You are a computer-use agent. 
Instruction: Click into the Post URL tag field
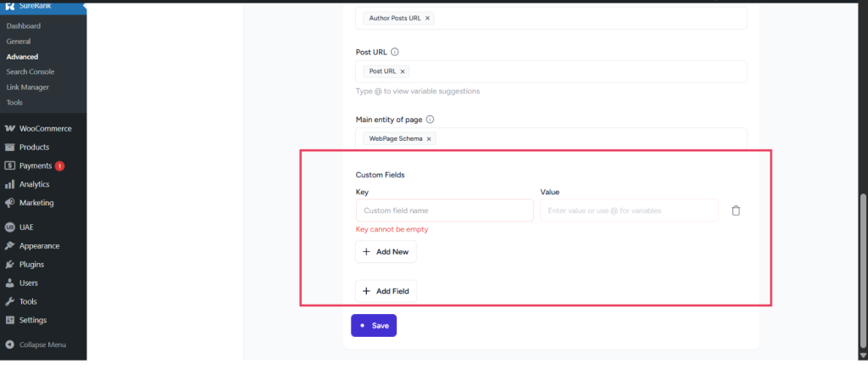(x=551, y=71)
